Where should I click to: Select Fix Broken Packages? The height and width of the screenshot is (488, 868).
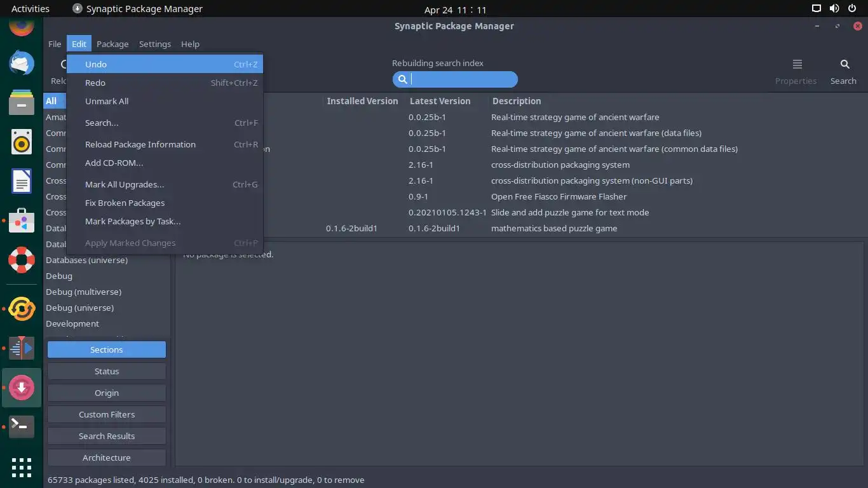[165, 203]
